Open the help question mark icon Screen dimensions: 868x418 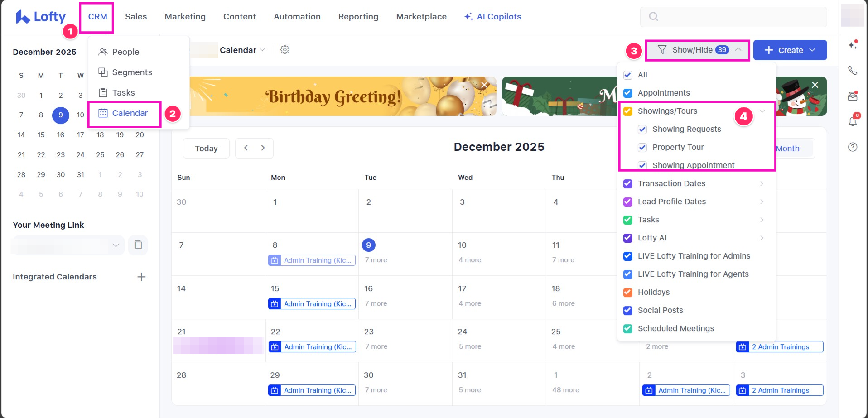[853, 147]
